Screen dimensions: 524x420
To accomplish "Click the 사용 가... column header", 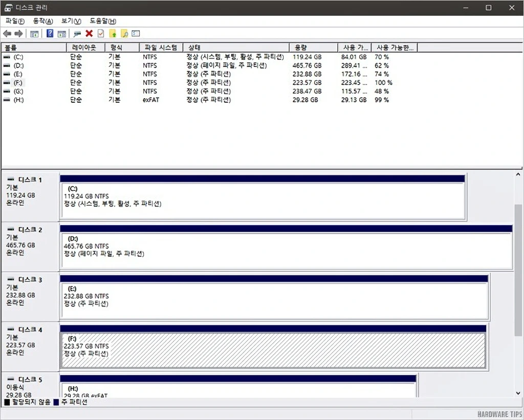I will point(355,48).
